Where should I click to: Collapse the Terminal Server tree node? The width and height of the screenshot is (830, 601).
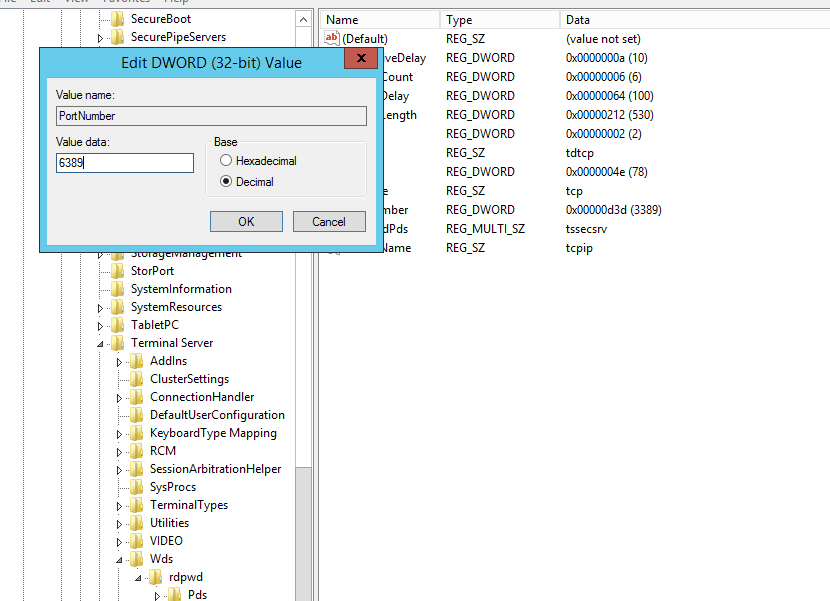[x=100, y=344]
